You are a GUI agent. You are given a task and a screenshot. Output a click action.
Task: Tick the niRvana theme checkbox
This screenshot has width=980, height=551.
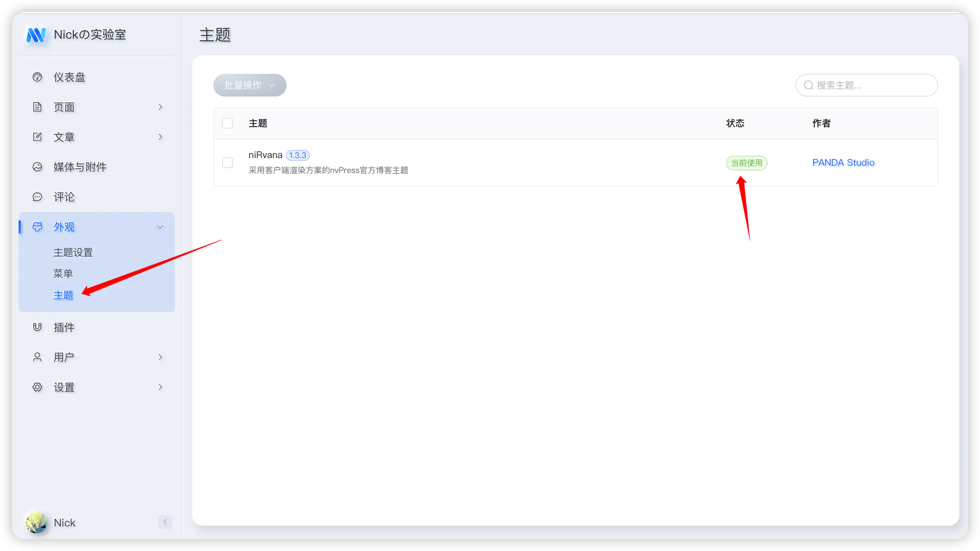[227, 163]
